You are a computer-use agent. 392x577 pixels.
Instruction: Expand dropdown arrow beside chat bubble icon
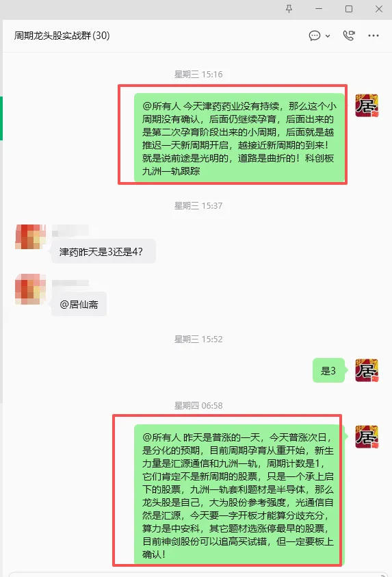pyautogui.click(x=328, y=36)
